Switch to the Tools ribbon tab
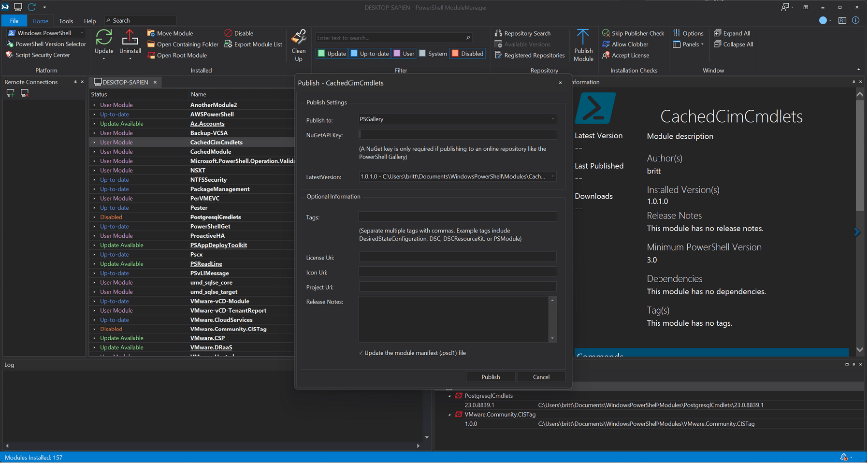The height and width of the screenshot is (463, 868). coord(66,21)
